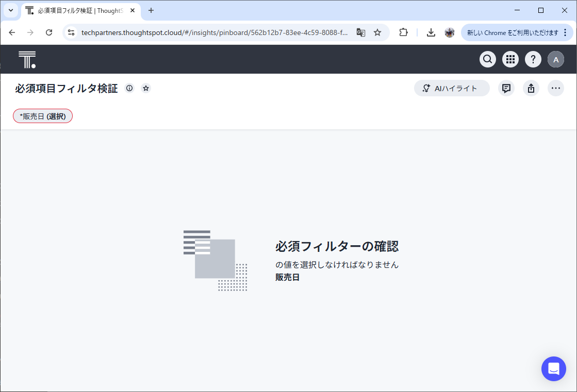Close the ThoughtSpot browser tab

coord(133,10)
